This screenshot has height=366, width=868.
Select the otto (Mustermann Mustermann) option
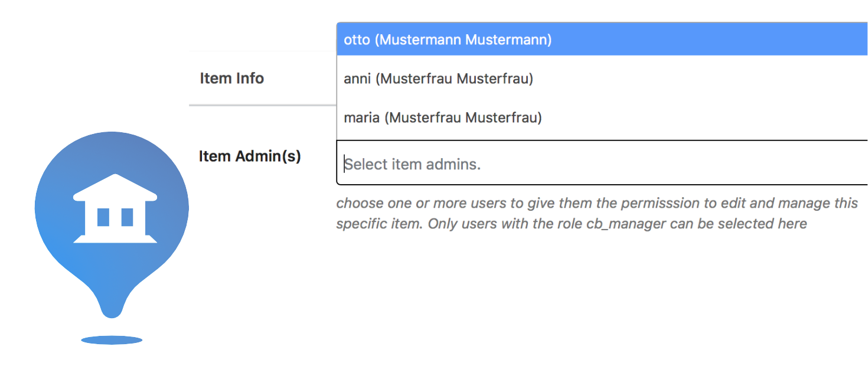pyautogui.click(x=602, y=40)
